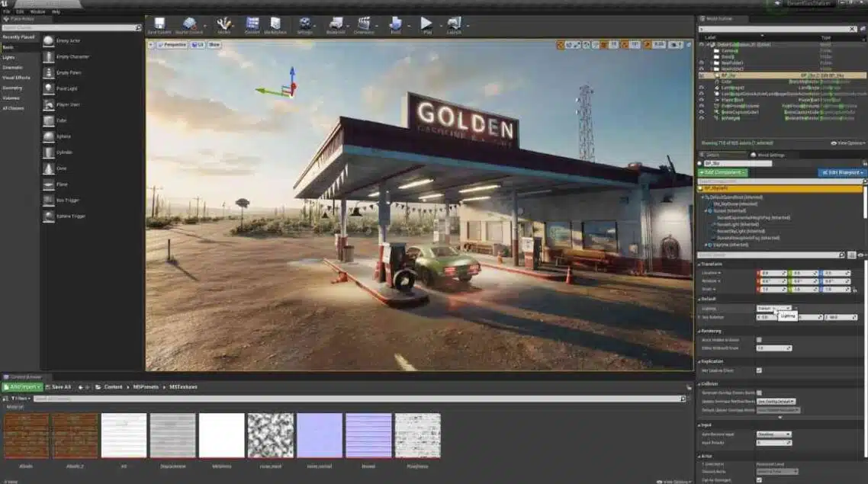Click the green Add Component button
The width and height of the screenshot is (868, 484).
coord(722,173)
